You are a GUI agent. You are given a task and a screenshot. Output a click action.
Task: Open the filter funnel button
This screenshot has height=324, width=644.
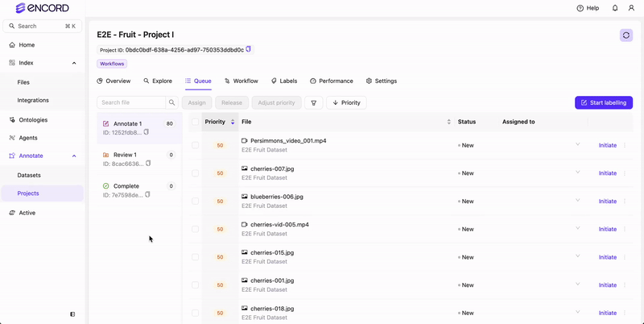pos(314,103)
